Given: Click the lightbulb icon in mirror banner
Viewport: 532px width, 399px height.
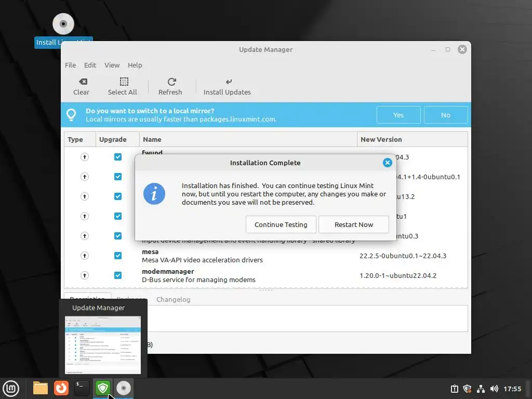Looking at the screenshot, I should click(71, 115).
